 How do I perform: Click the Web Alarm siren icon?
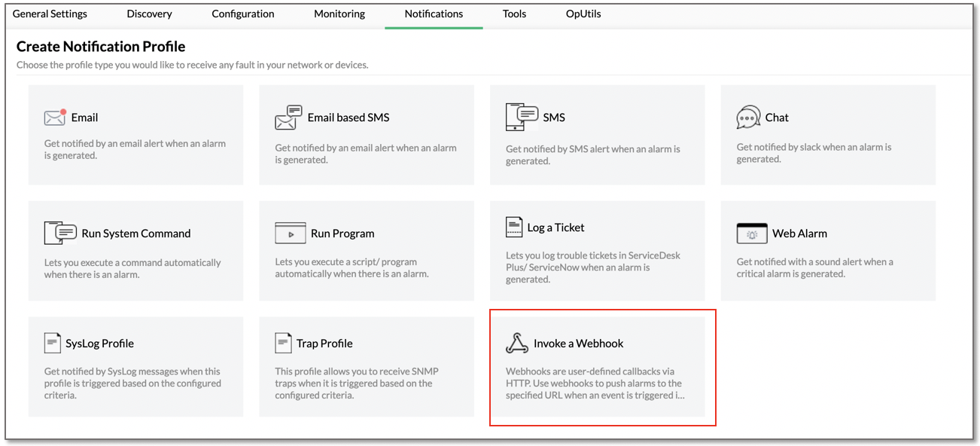point(751,234)
